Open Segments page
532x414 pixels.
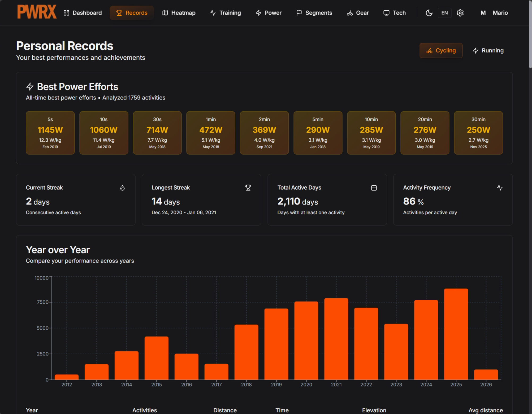tap(314, 13)
